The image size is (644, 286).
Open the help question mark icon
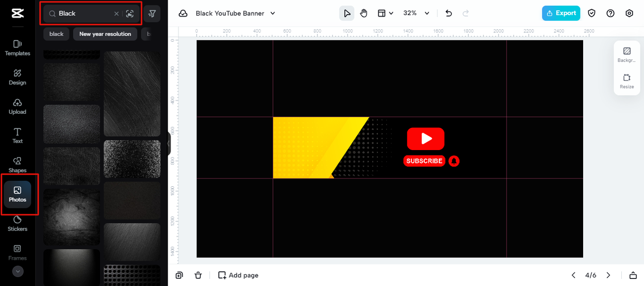[610, 13]
